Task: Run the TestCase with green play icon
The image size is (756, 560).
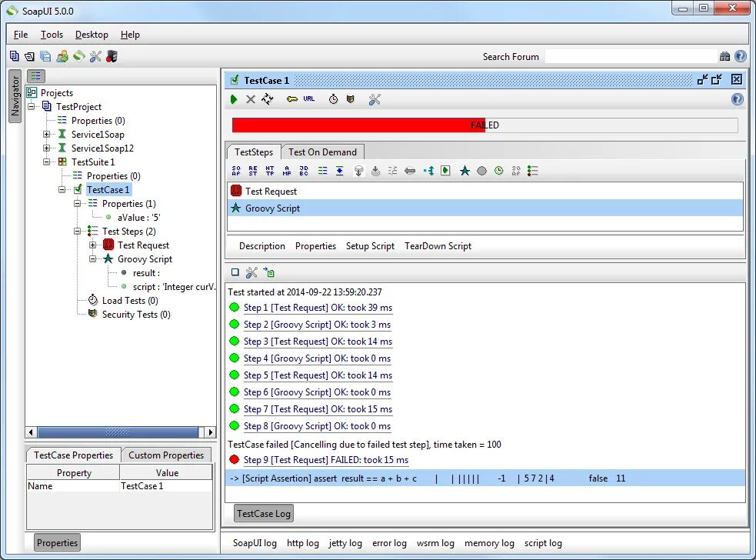Action: (234, 99)
